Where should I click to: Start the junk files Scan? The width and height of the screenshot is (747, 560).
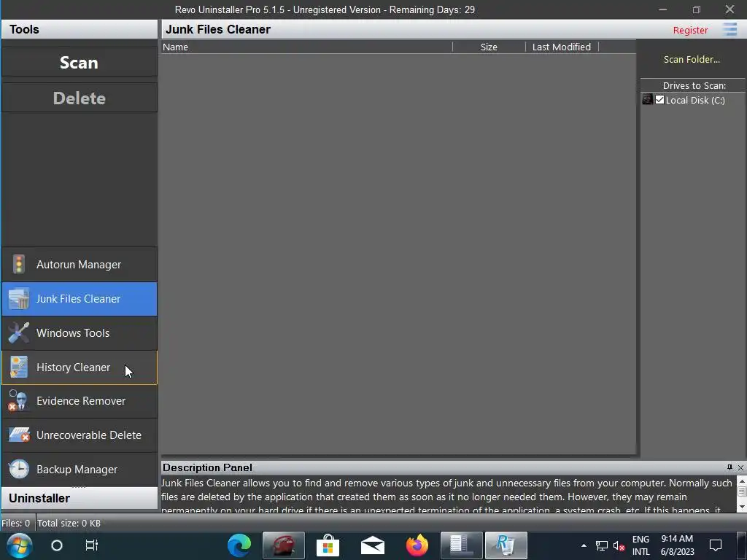79,63
